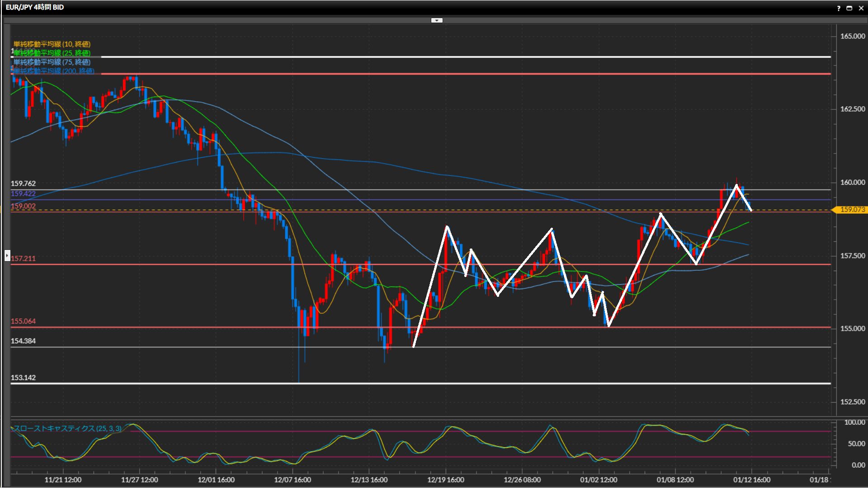The width and height of the screenshot is (868, 488).
Task: Expand the top toolbar dropdown arrow
Action: point(437,20)
